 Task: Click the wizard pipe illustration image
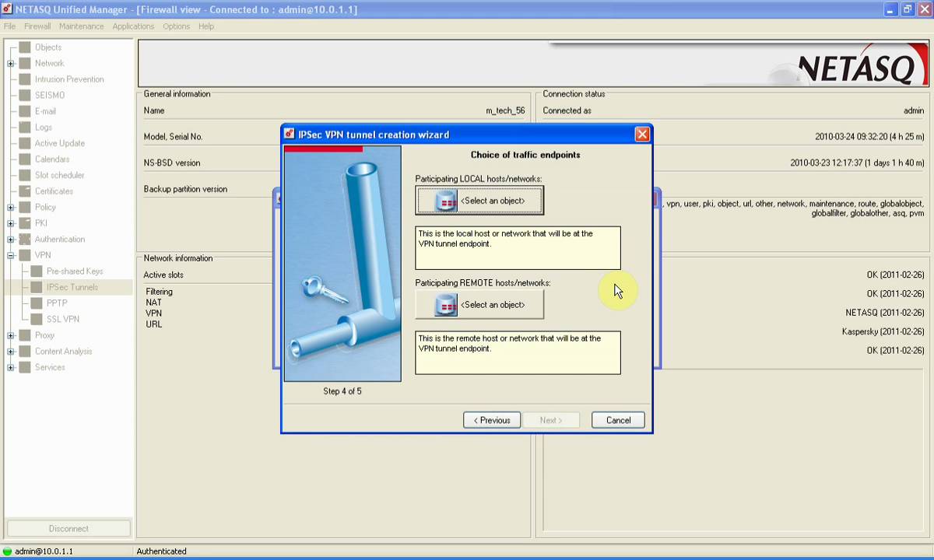pyautogui.click(x=342, y=264)
